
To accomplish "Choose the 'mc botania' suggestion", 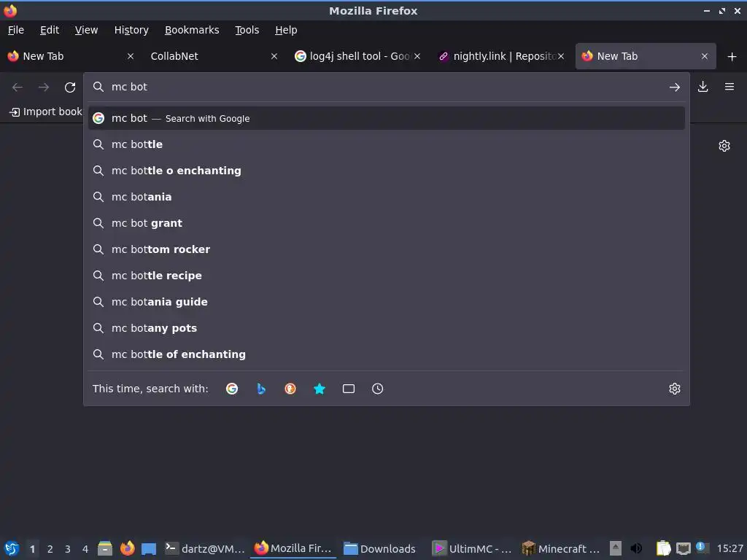I will pyautogui.click(x=387, y=197).
